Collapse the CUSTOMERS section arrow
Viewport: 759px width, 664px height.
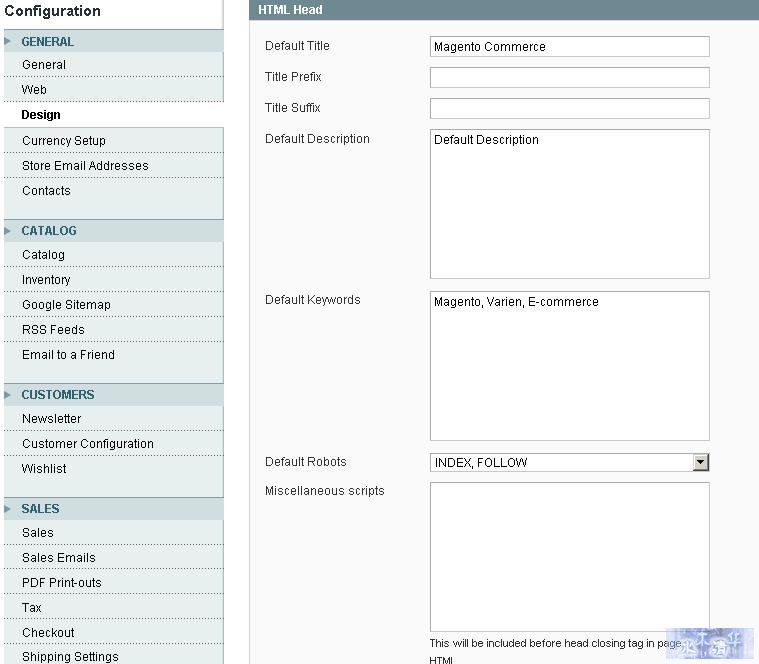[7, 394]
